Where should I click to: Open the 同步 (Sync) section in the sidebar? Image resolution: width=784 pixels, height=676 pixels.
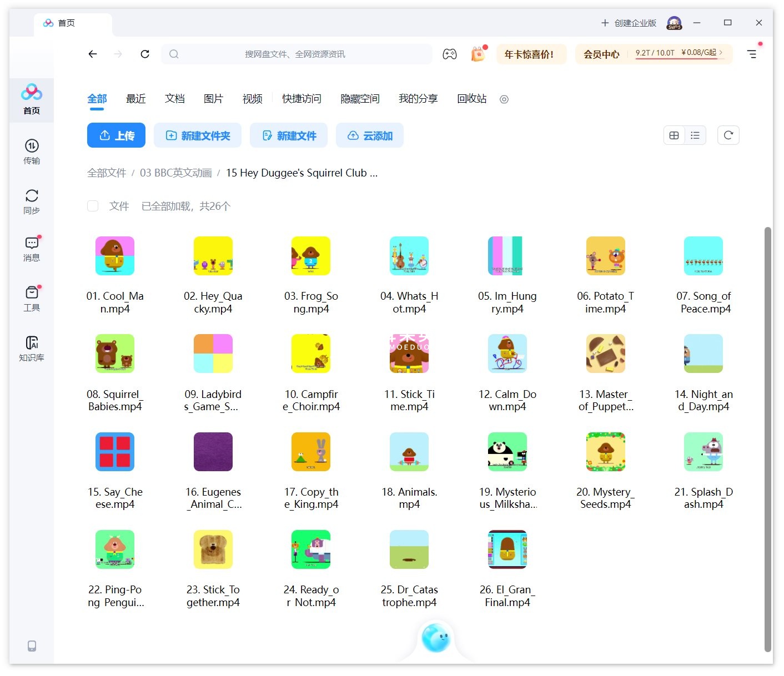[x=31, y=200]
